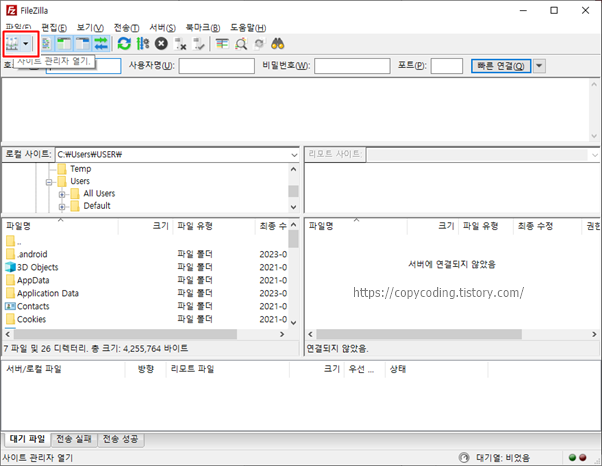Switch to the 전송 실패 tab
This screenshot has height=466, width=602.
tap(74, 439)
